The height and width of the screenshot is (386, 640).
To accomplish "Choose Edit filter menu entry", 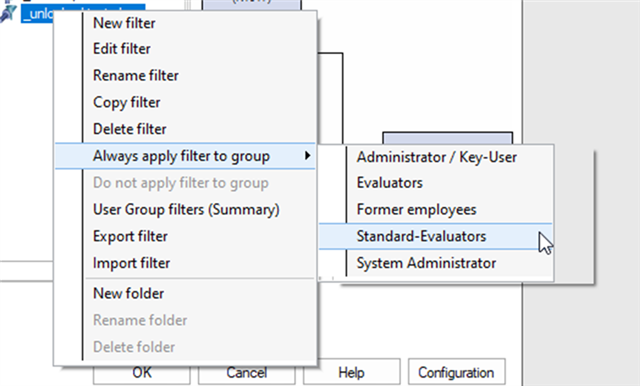I will pos(122,49).
